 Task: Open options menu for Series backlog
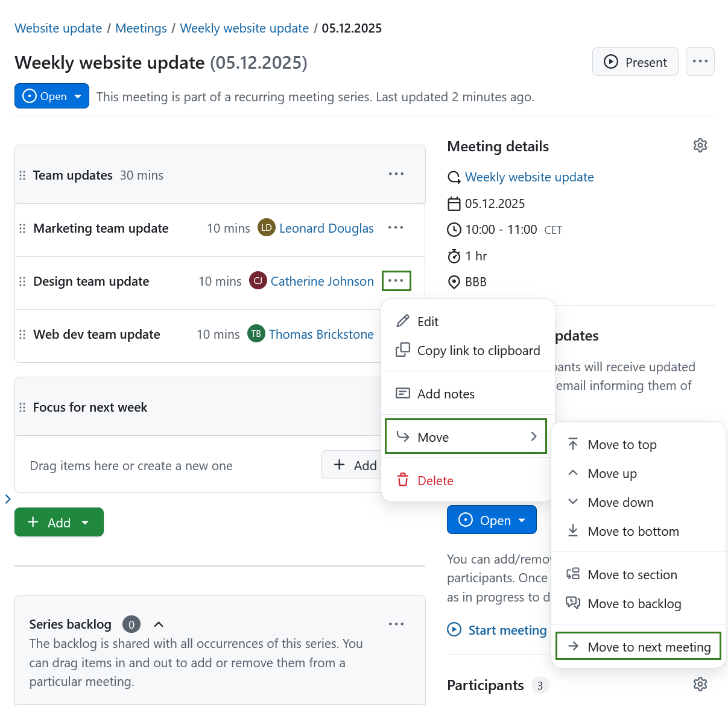click(x=396, y=624)
